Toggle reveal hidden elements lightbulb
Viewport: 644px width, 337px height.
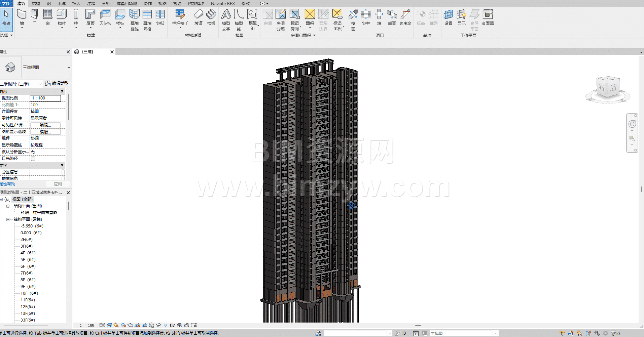(x=166, y=325)
